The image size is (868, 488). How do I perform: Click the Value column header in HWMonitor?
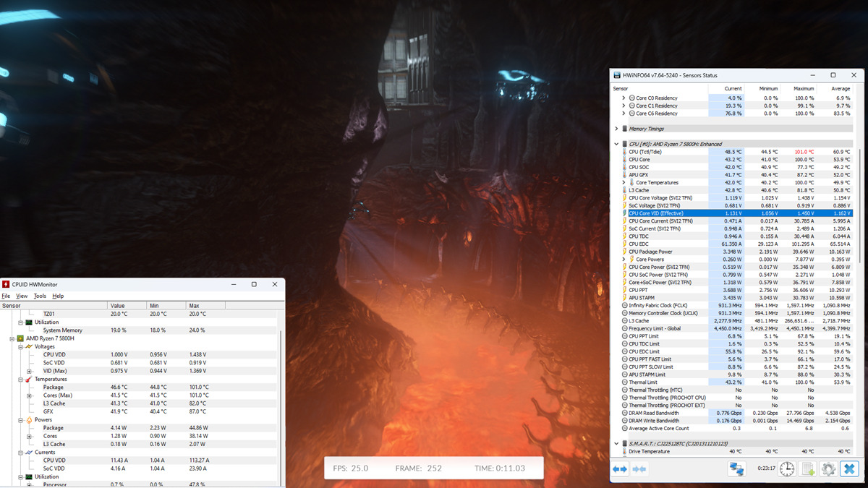click(x=127, y=306)
